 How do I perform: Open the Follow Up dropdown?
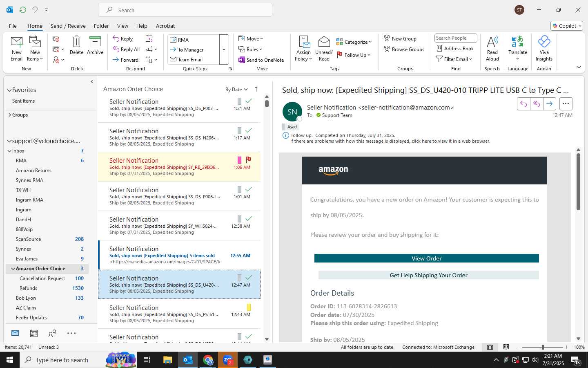tap(354, 55)
